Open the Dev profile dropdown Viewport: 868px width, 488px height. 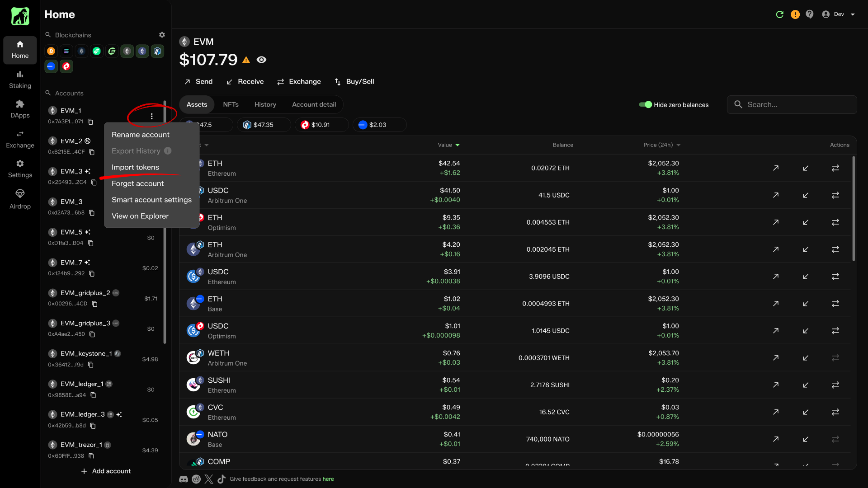839,14
